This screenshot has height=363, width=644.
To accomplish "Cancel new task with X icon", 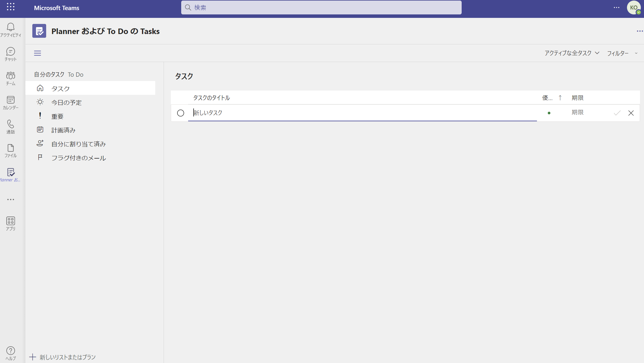I will coord(631,113).
